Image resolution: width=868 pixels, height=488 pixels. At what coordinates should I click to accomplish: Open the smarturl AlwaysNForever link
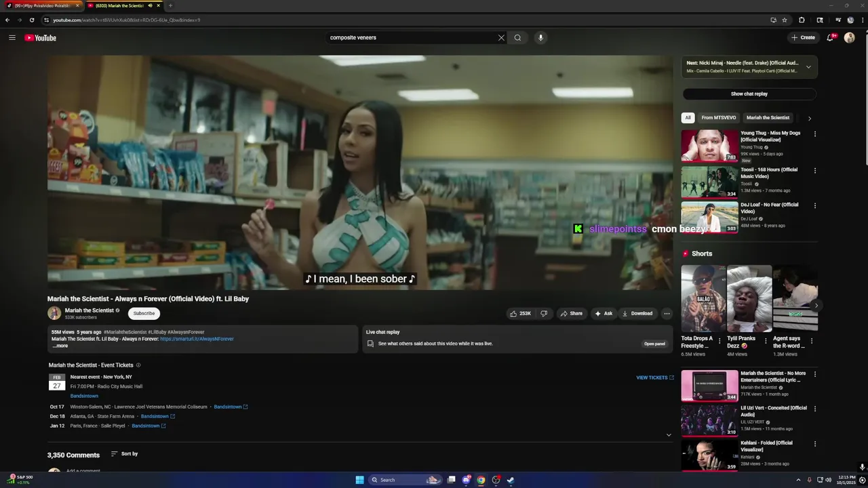pyautogui.click(x=197, y=339)
